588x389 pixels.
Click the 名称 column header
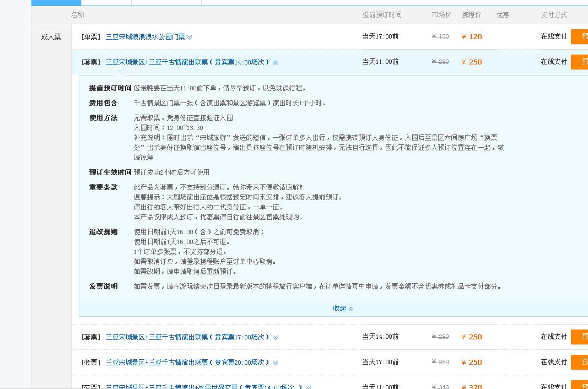point(77,15)
